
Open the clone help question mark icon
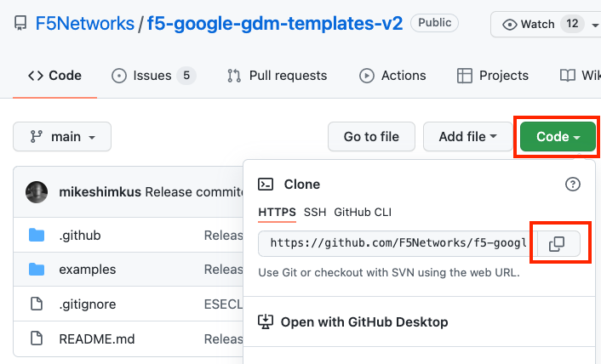click(573, 184)
